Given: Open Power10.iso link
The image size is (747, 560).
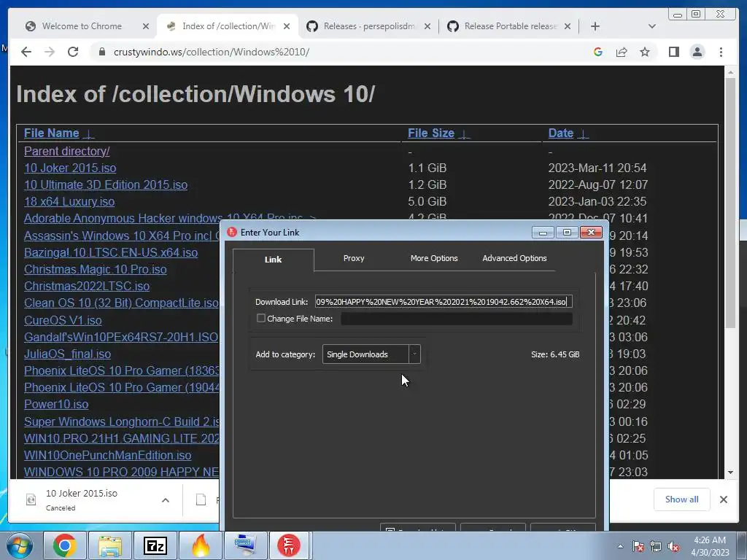Looking at the screenshot, I should (x=56, y=404).
